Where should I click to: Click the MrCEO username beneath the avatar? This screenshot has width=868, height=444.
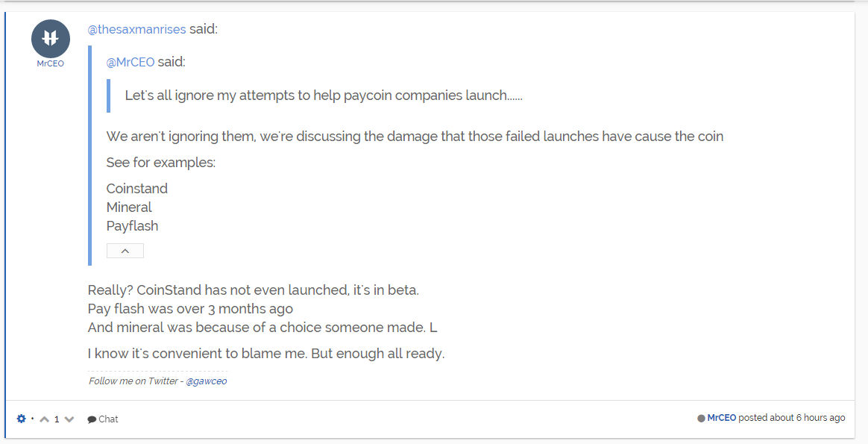tap(51, 63)
